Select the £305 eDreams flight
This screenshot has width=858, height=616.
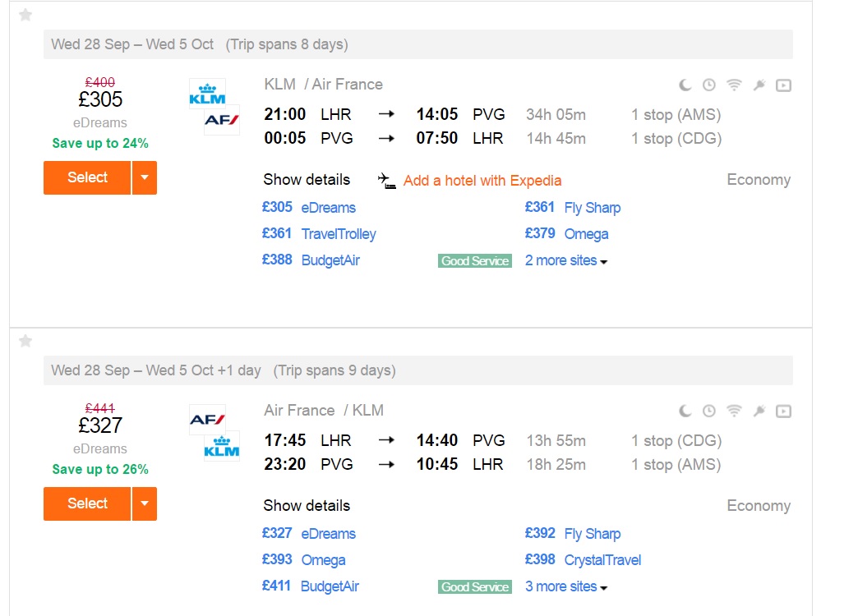87,177
